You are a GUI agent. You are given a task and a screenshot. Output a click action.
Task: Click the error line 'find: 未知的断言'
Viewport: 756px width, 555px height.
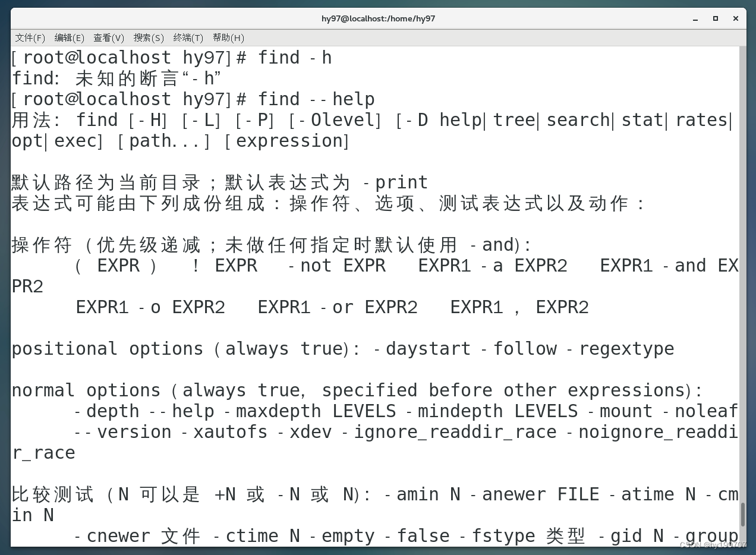(107, 78)
